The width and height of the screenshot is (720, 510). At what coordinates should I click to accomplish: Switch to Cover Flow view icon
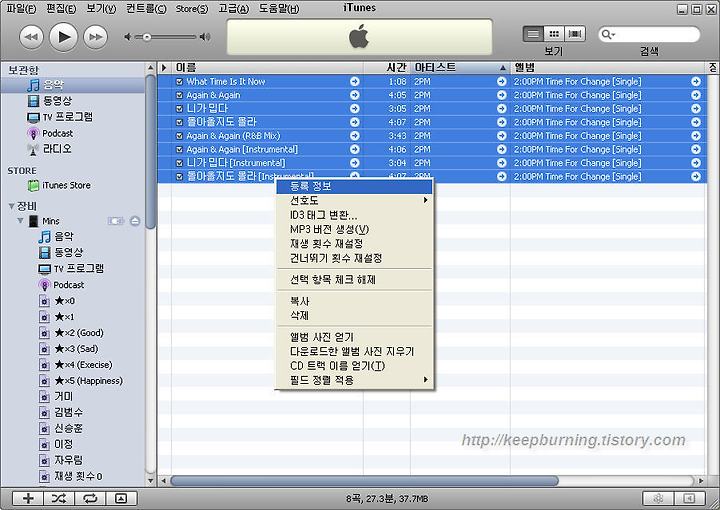575,34
